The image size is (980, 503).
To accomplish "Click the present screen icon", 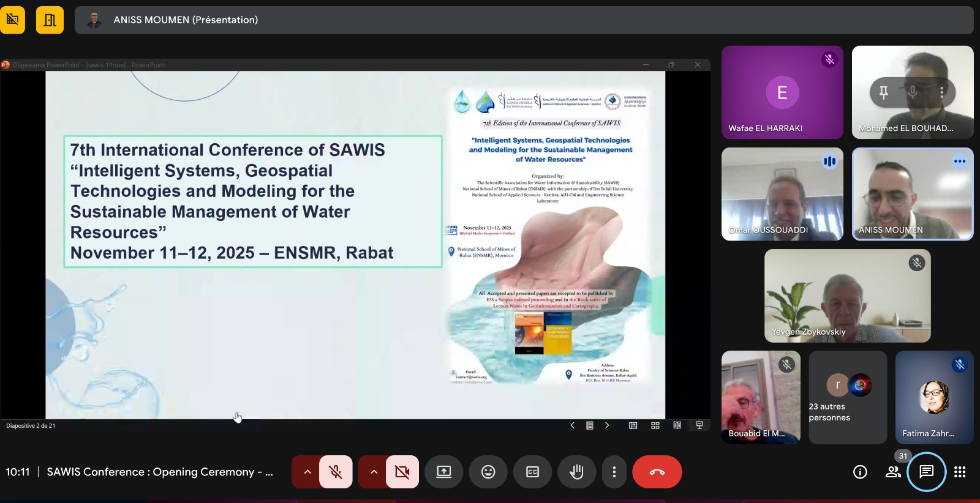I will 443,472.
